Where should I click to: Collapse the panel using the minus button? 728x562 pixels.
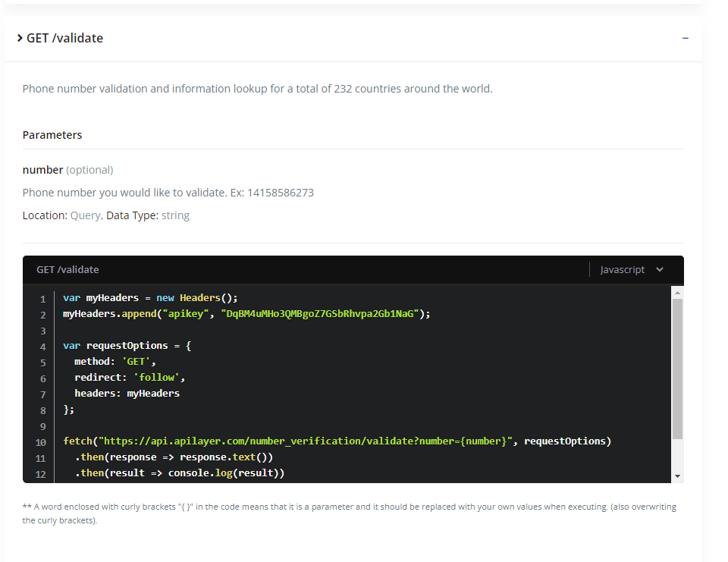(685, 37)
